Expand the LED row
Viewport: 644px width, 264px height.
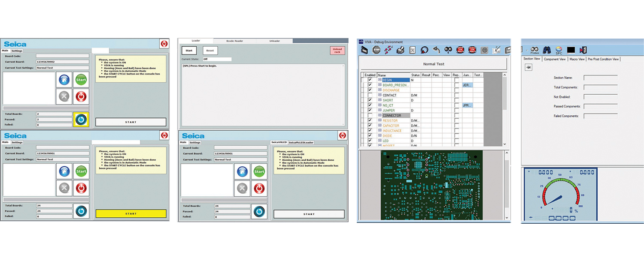click(x=380, y=141)
